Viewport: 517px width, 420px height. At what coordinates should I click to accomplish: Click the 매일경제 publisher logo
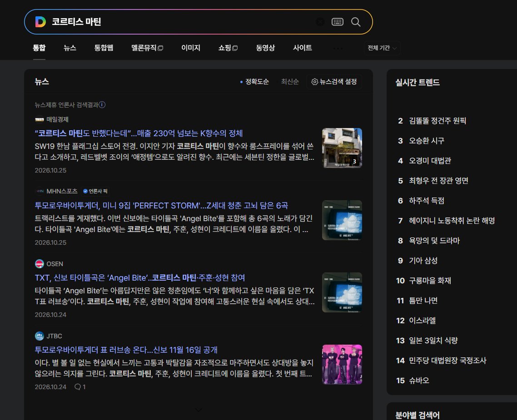(x=39, y=119)
